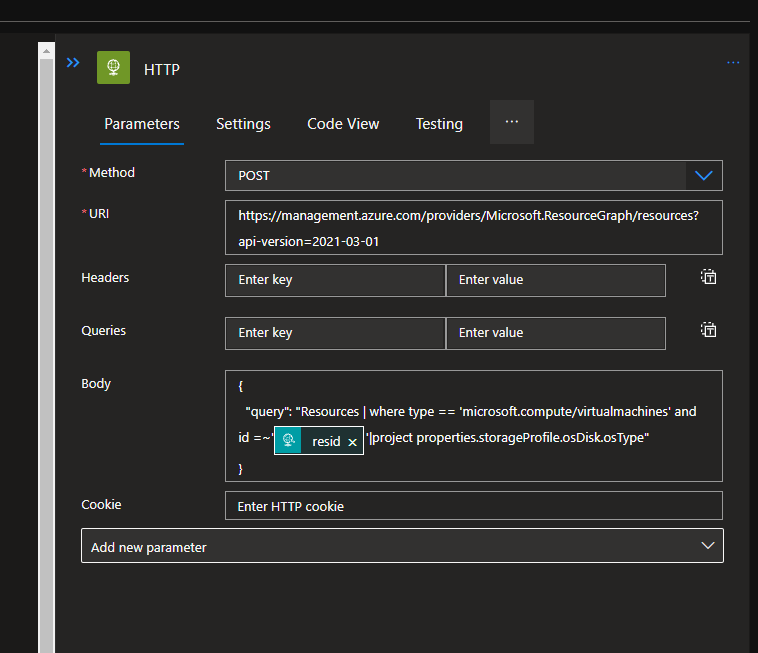Click the vertical scrollbar track
Image resolution: width=758 pixels, height=653 pixels.
pyautogui.click(x=46, y=355)
